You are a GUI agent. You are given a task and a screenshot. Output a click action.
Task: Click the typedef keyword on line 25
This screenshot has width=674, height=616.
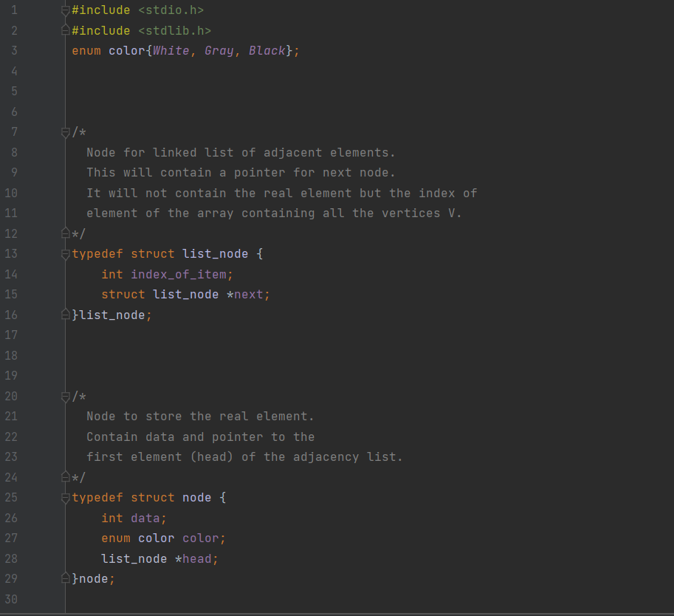point(97,498)
